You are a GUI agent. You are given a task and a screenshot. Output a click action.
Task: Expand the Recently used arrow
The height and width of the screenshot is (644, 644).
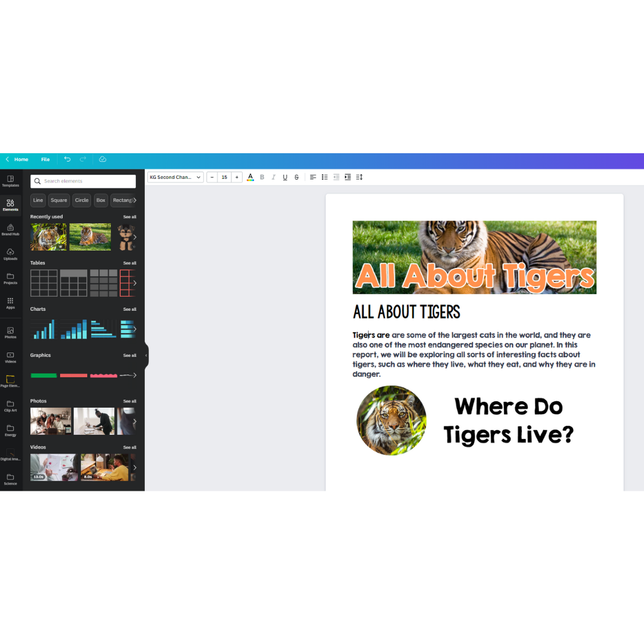click(x=136, y=237)
